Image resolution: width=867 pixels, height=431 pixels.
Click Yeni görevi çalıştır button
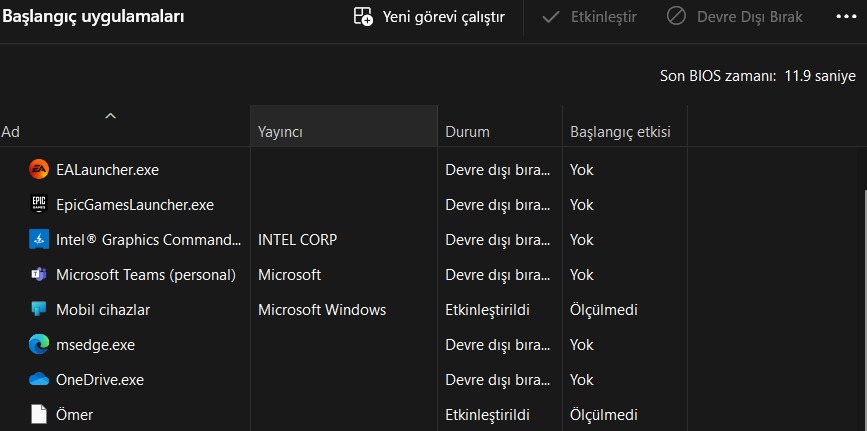pyautogui.click(x=430, y=17)
